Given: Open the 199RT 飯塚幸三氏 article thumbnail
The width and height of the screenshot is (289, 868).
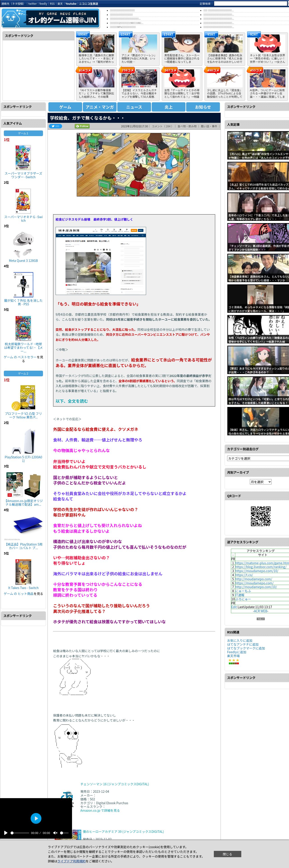Looking at the screenshot, I should (96, 43).
